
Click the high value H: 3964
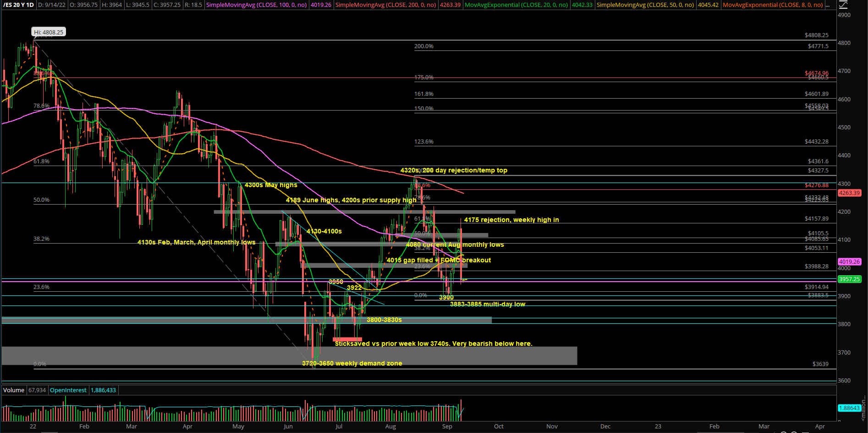coord(111,5)
